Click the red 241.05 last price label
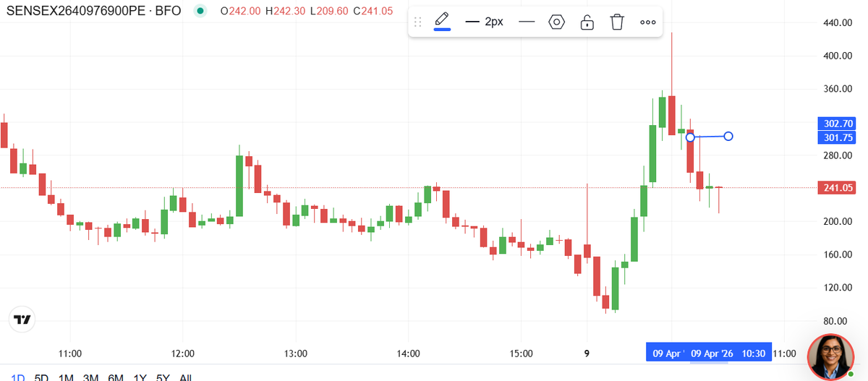 tap(836, 188)
